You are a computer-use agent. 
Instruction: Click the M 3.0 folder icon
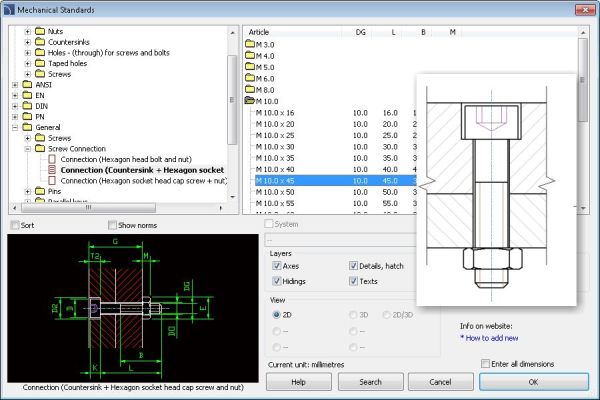[x=250, y=44]
